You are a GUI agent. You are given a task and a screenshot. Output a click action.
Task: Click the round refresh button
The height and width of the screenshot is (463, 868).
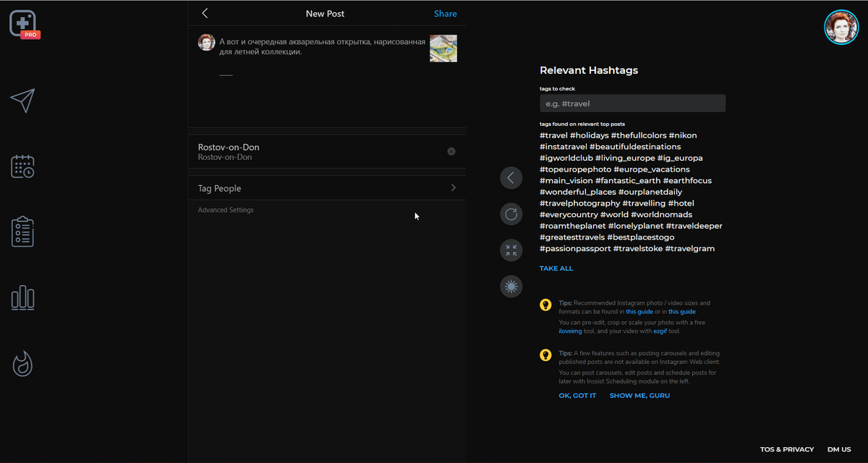pyautogui.click(x=511, y=214)
